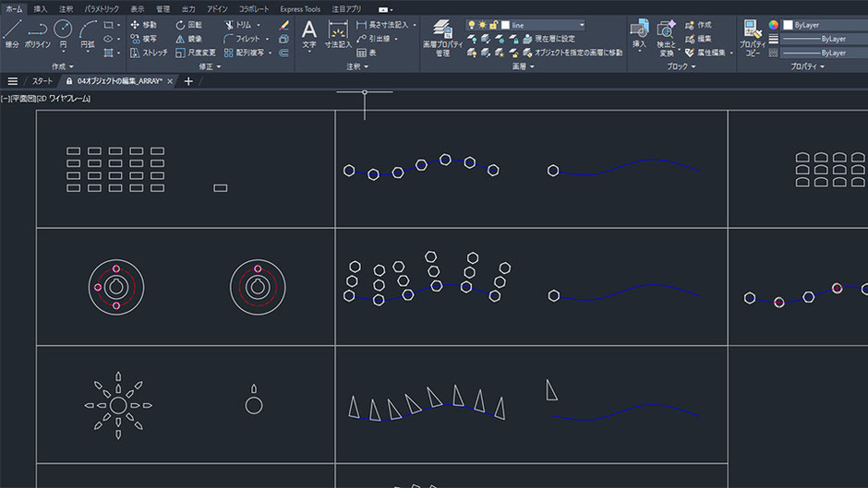Click the object color wheel icon

[773, 25]
